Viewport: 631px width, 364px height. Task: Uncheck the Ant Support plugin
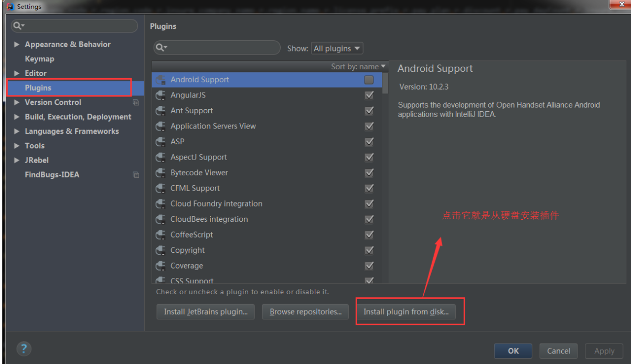tap(369, 111)
